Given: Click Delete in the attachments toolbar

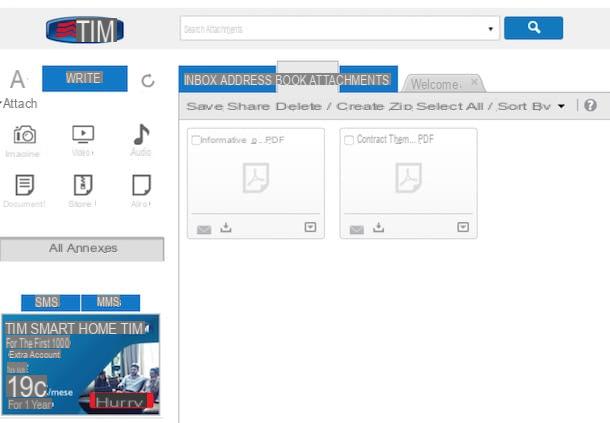Looking at the screenshot, I should (299, 106).
